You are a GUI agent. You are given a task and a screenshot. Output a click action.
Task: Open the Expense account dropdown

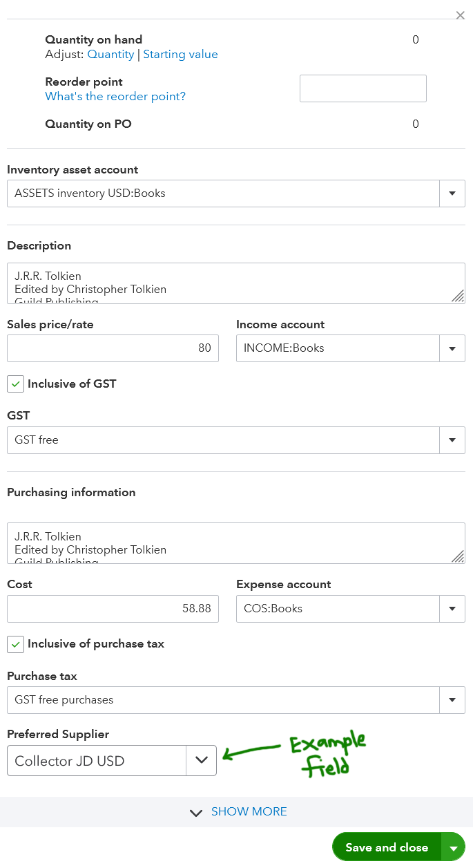point(452,609)
